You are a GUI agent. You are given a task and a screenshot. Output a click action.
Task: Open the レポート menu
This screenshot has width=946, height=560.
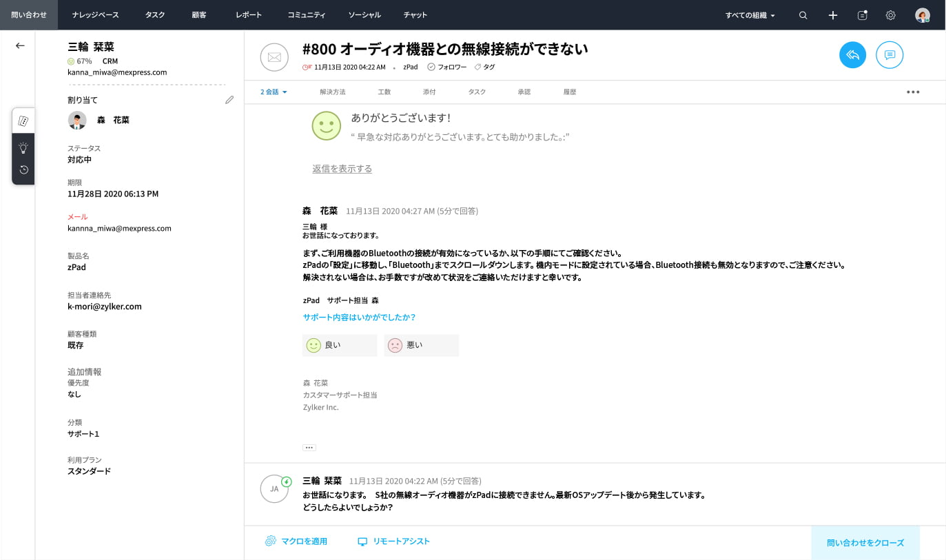[x=248, y=14]
